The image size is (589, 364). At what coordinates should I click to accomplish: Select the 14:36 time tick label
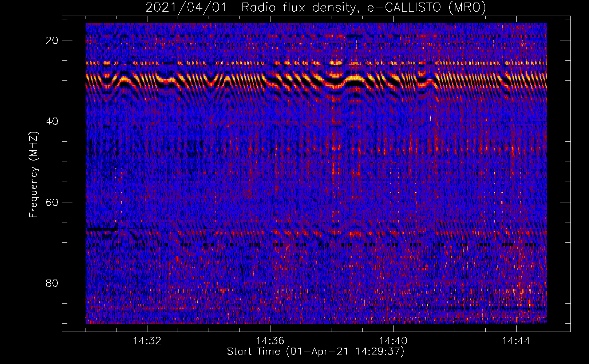coord(270,341)
